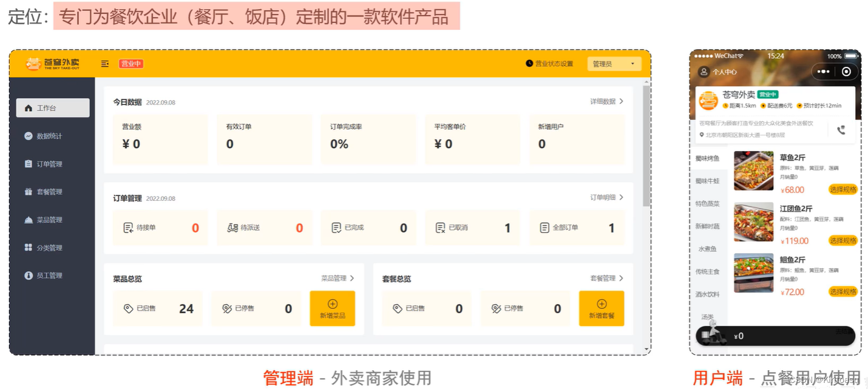Click the 已完成 order icon
The height and width of the screenshot is (389, 868).
[336, 228]
